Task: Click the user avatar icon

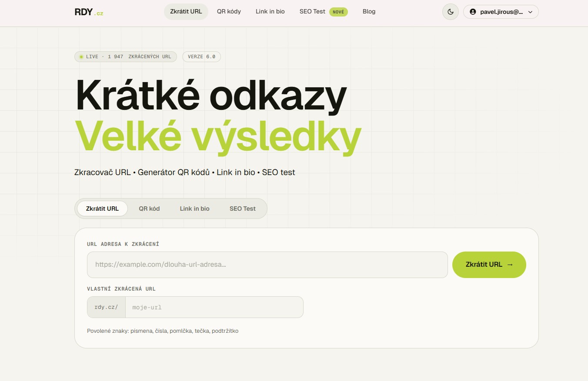Action: coord(473,12)
